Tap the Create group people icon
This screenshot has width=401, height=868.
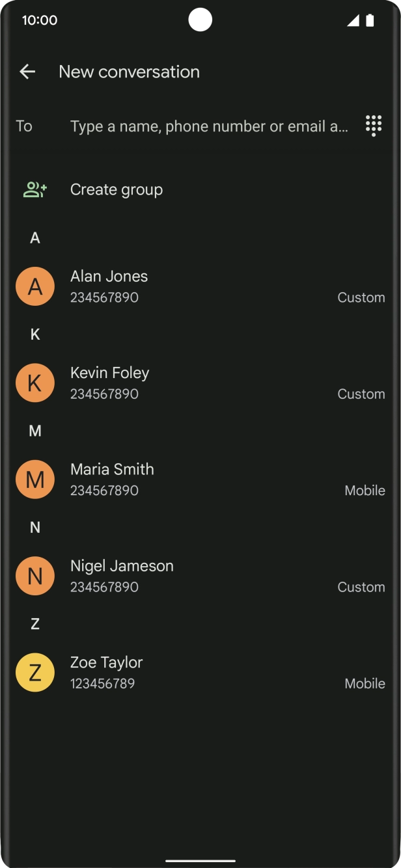(35, 190)
